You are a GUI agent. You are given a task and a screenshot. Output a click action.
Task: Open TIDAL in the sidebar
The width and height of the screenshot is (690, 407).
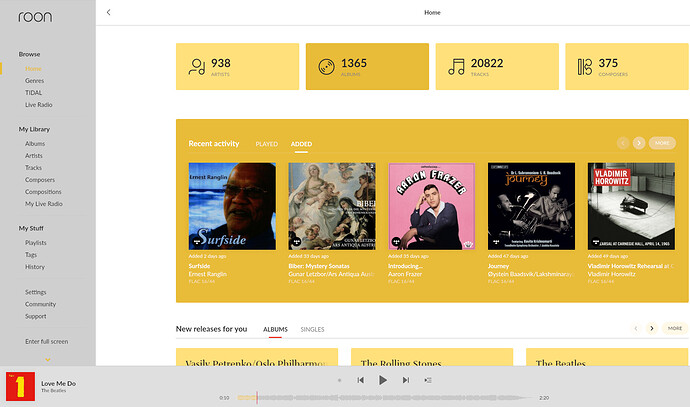pyautogui.click(x=33, y=93)
